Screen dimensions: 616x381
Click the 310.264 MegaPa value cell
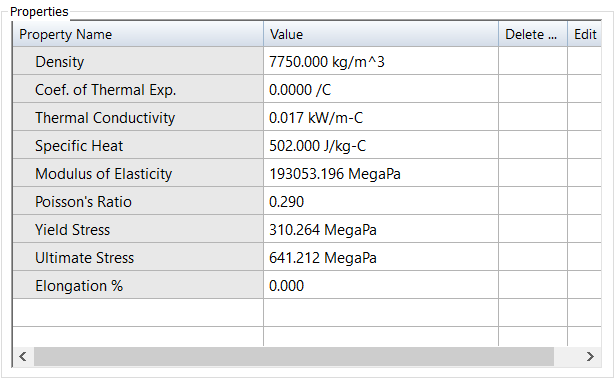pos(381,229)
